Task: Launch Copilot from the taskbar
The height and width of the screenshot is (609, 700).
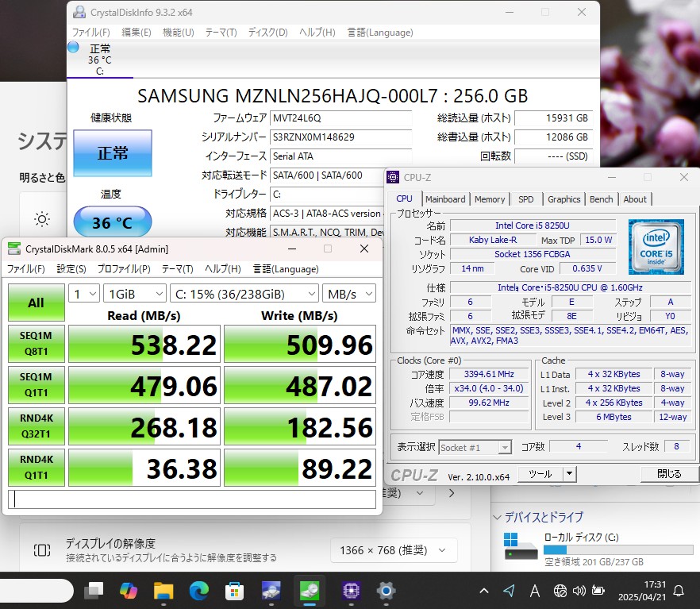Action: pyautogui.click(x=129, y=591)
